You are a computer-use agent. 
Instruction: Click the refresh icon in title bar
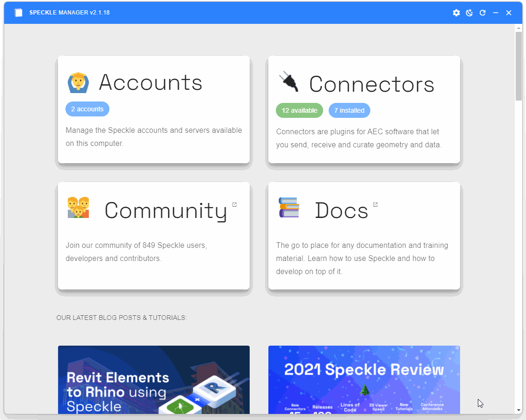[483, 13]
